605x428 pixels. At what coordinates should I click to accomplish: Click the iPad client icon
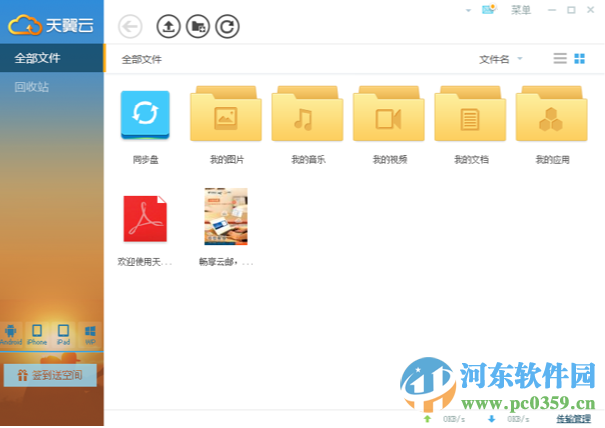click(63, 335)
